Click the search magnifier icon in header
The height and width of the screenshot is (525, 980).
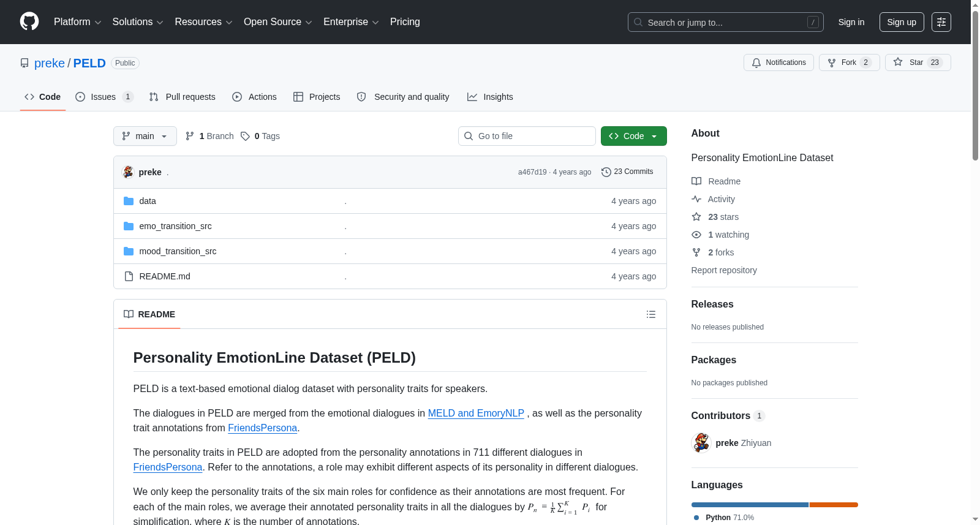click(x=638, y=22)
